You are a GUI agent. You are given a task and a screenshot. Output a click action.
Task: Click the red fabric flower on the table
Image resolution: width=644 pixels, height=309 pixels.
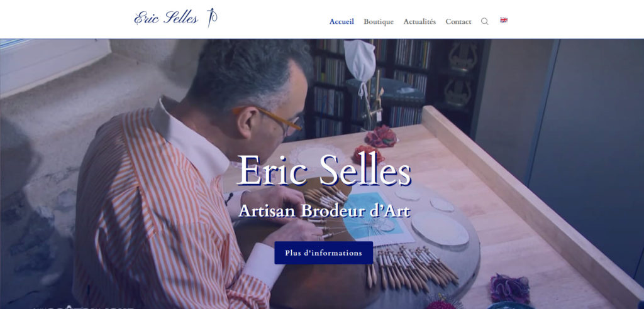coord(367,154)
